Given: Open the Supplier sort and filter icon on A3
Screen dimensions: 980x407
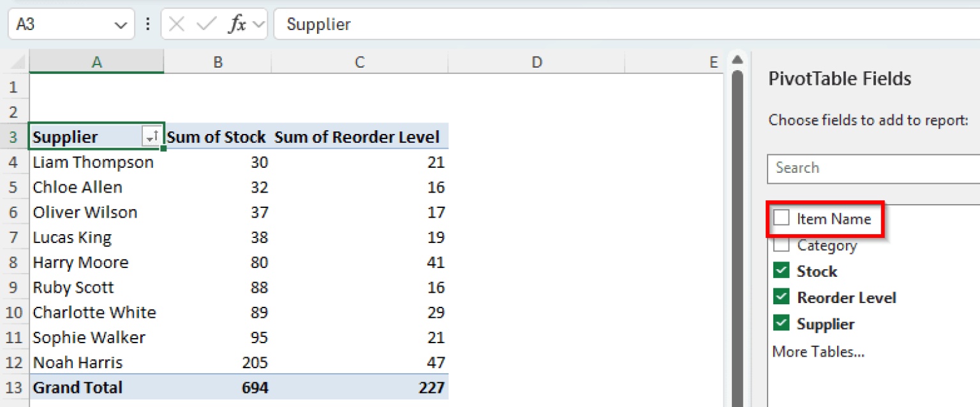Looking at the screenshot, I should tap(153, 137).
